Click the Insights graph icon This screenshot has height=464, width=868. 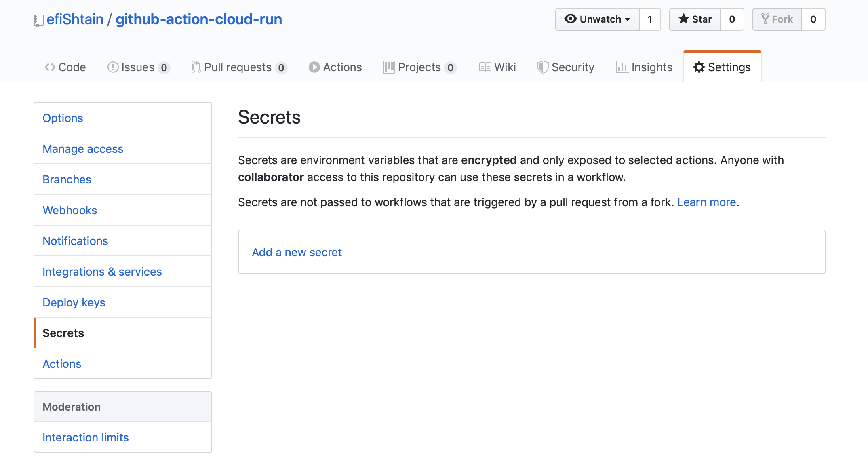coord(622,67)
